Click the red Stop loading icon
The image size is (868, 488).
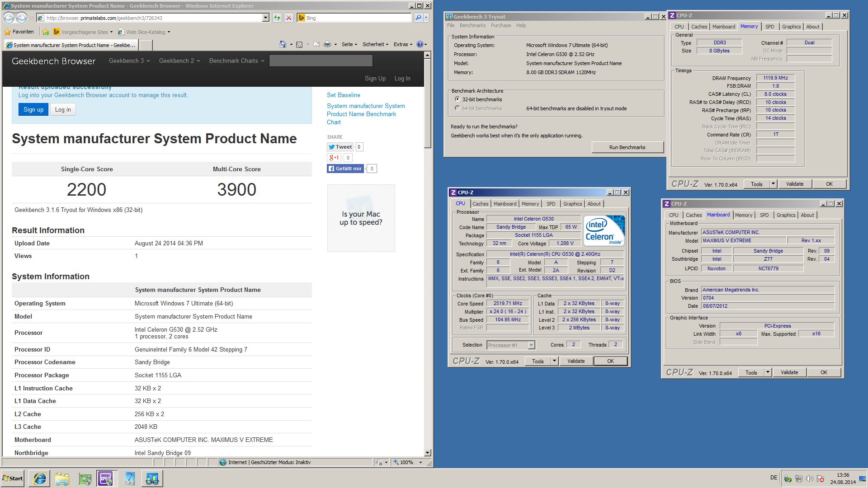pos(288,18)
